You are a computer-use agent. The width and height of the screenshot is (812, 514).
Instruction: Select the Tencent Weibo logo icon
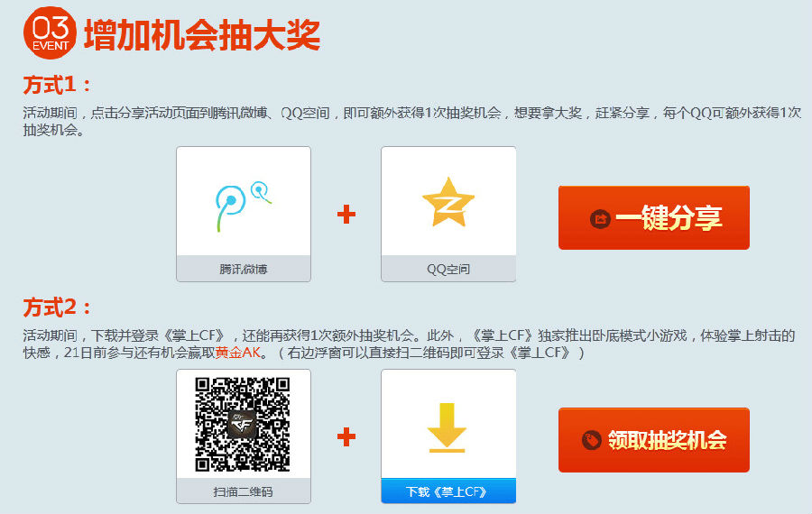[x=243, y=206]
